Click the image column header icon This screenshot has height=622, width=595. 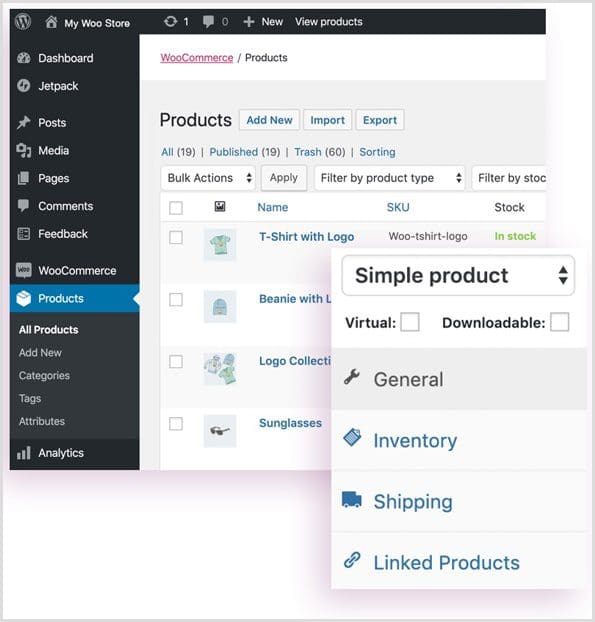click(x=220, y=206)
